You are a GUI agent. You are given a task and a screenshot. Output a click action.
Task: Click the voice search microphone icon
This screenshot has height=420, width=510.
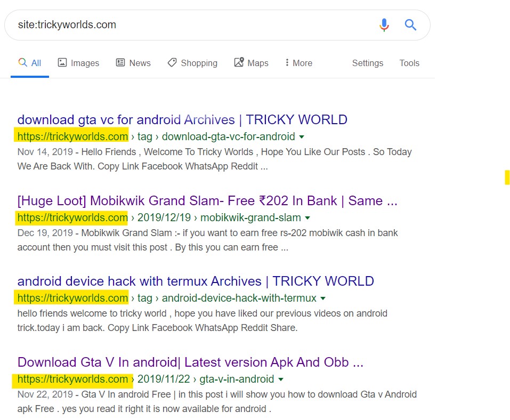pyautogui.click(x=384, y=25)
